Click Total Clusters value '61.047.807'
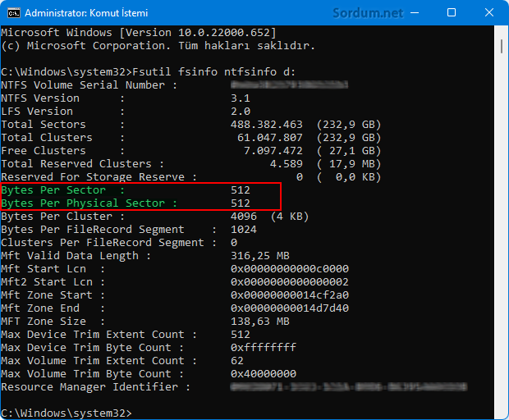The image size is (509, 420). click(x=270, y=138)
